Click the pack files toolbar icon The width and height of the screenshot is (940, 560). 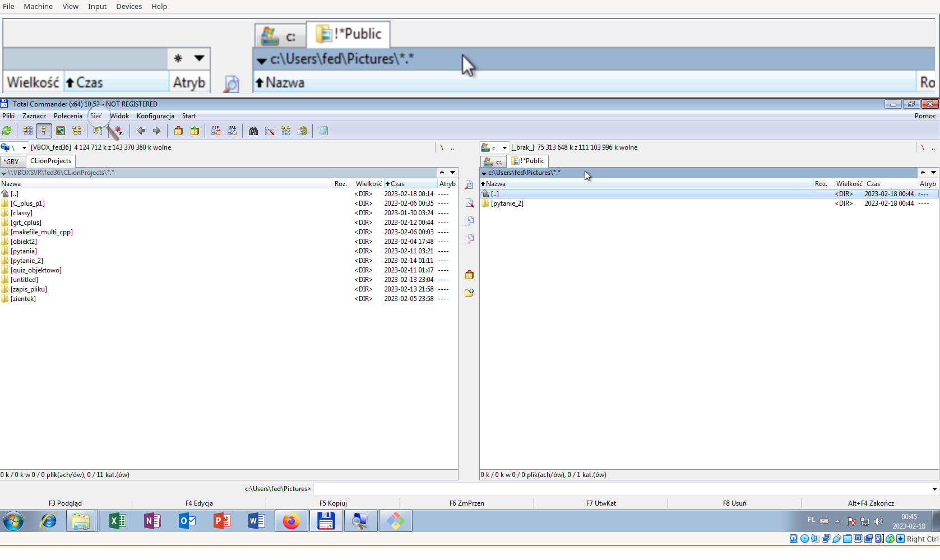(178, 131)
